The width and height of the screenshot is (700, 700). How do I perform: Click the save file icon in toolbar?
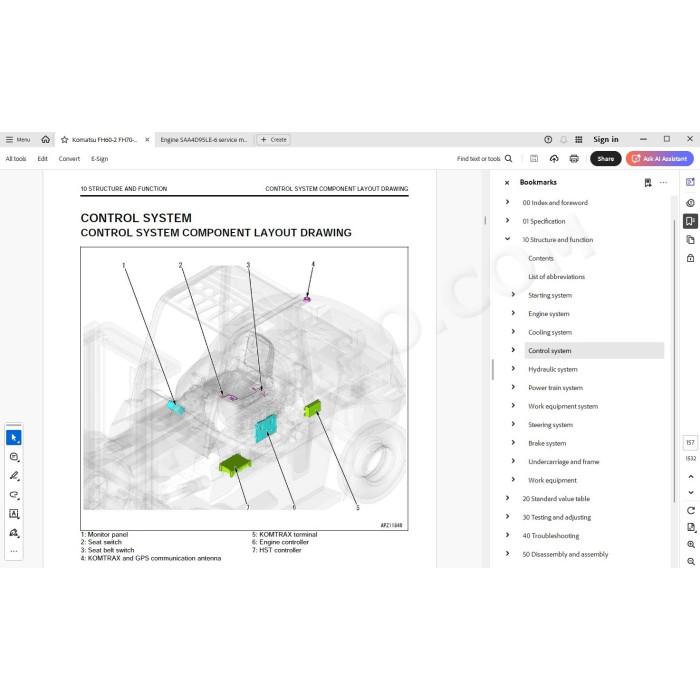click(534, 158)
